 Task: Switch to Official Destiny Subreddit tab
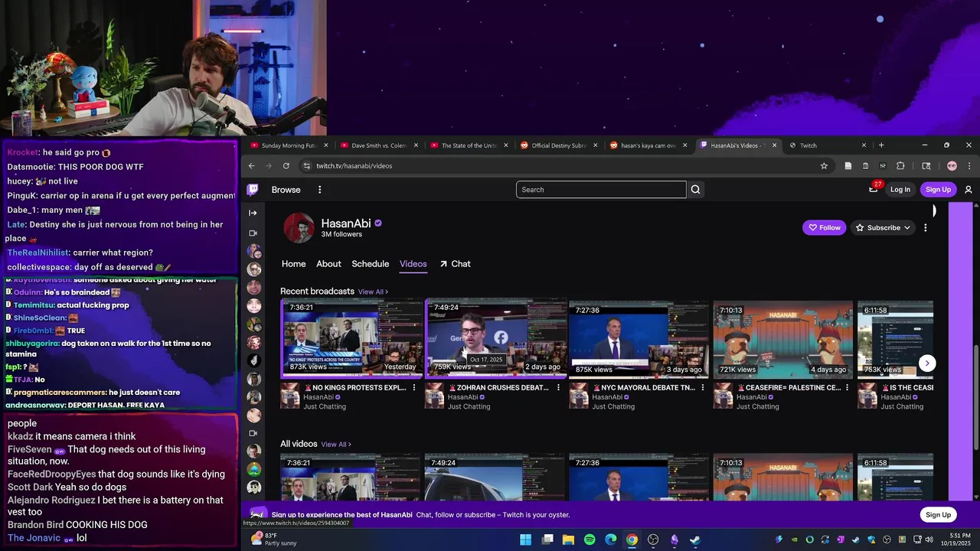click(557, 145)
